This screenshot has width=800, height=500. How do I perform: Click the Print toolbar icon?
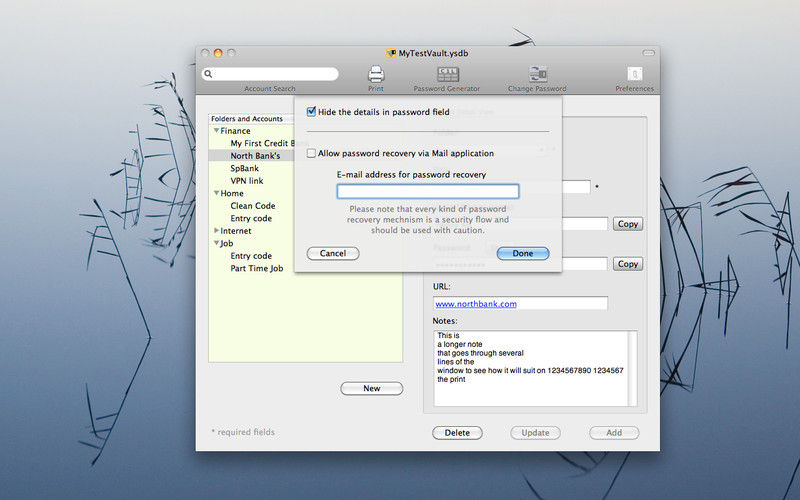coord(376,74)
